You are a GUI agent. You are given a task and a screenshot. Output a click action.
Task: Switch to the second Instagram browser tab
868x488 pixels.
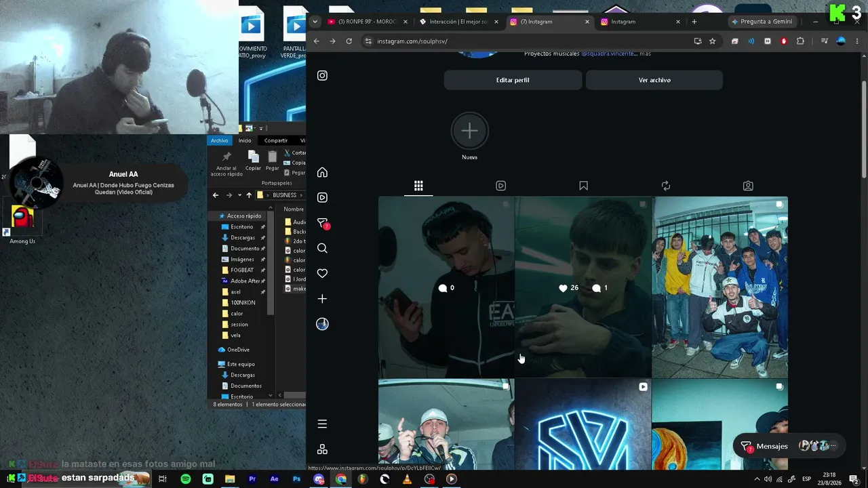(641, 22)
